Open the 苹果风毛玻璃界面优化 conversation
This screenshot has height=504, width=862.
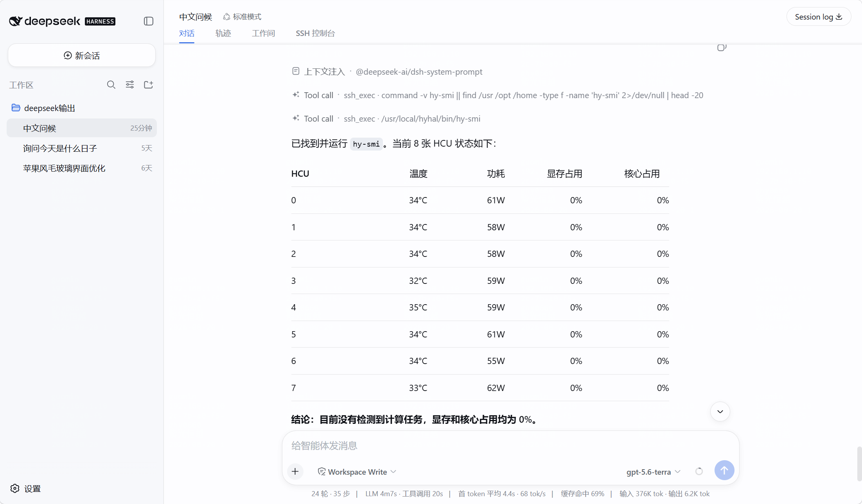click(82, 168)
